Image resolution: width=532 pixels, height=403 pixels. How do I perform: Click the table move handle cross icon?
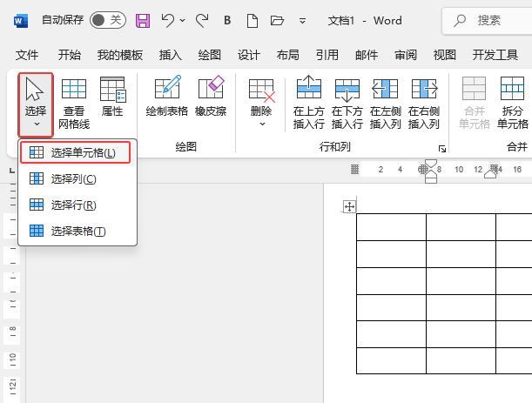pos(349,206)
